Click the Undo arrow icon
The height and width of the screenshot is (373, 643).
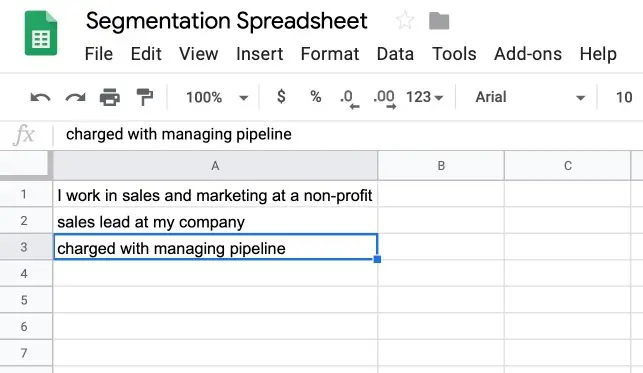(40, 98)
